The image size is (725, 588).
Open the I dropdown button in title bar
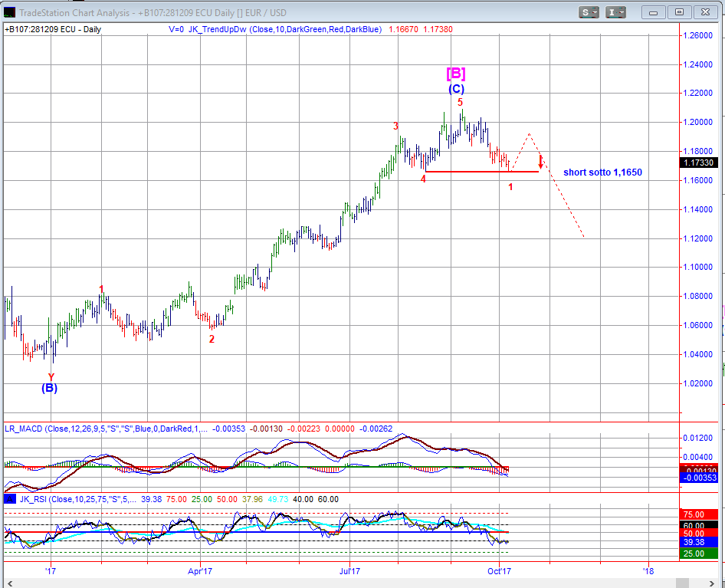(x=615, y=12)
